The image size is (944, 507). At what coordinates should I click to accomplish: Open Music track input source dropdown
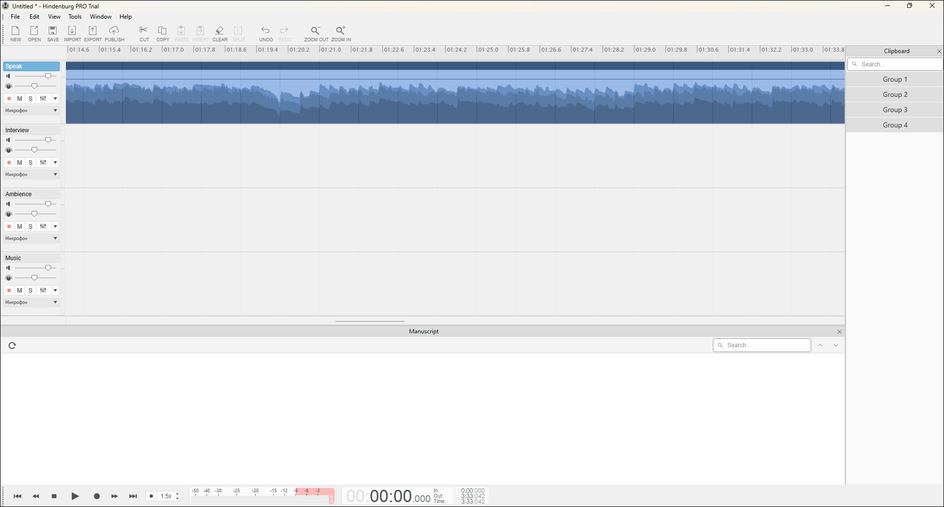coord(31,302)
